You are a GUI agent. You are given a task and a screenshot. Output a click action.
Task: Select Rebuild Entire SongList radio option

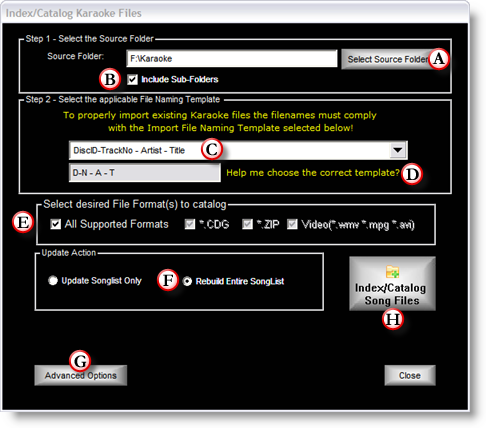(187, 281)
